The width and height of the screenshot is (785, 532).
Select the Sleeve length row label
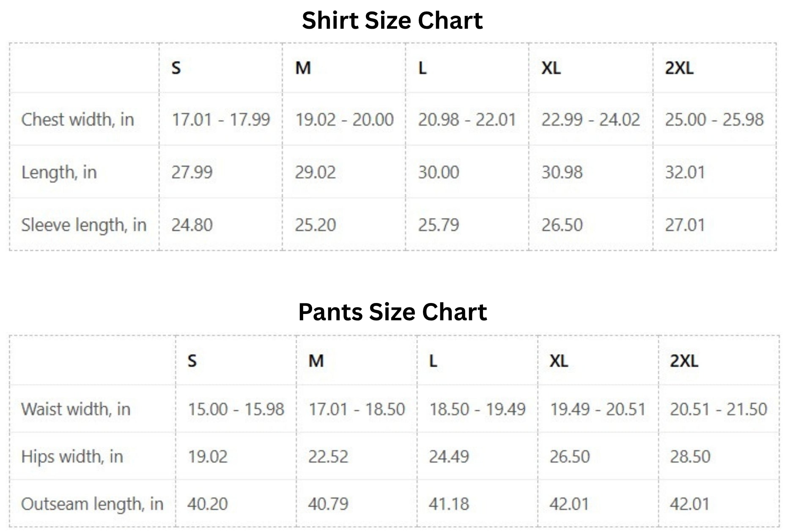click(84, 225)
